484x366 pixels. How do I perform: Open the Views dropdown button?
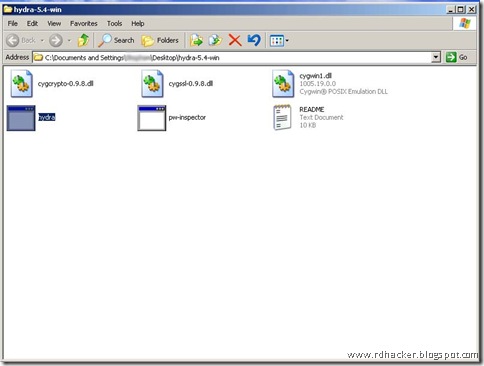[x=279, y=41]
